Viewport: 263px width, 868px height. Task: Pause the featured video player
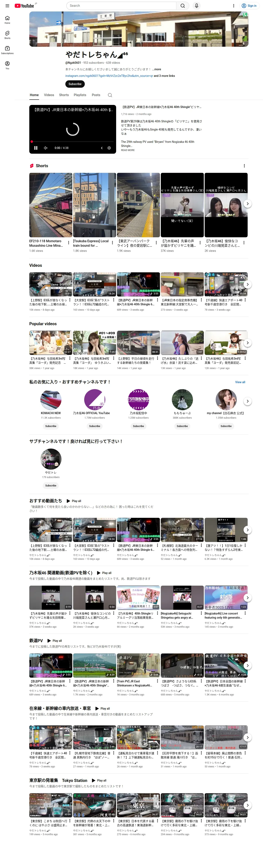click(x=36, y=148)
